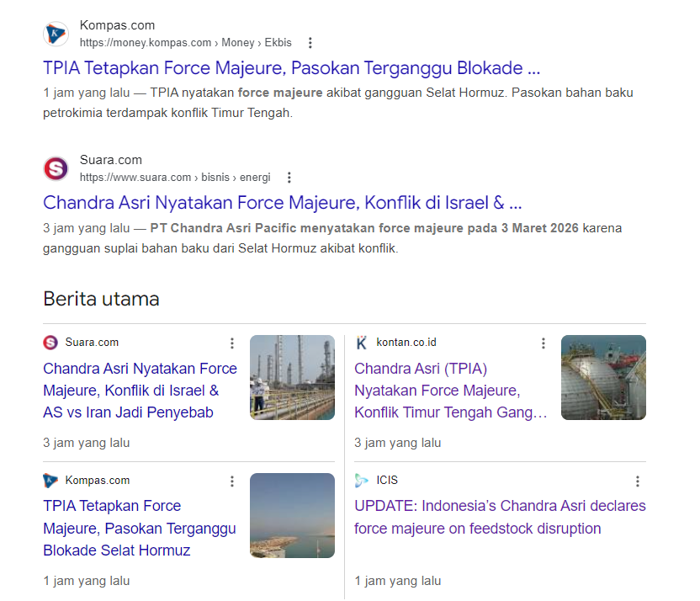Click '3 jam yang lalu' under kontan.co.id card
Viewport: 700px width, 601px height.
[x=398, y=443]
